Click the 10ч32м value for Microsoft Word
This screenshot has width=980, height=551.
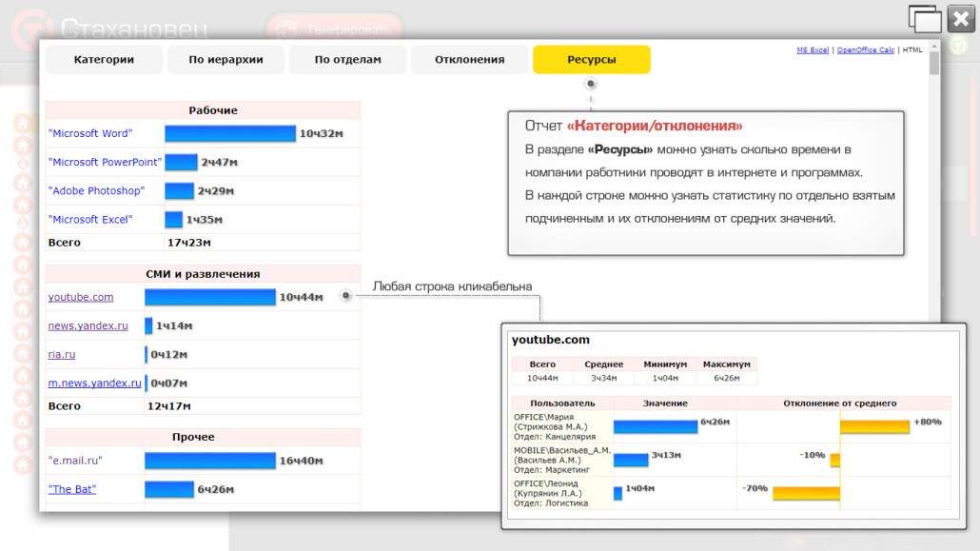click(x=322, y=133)
